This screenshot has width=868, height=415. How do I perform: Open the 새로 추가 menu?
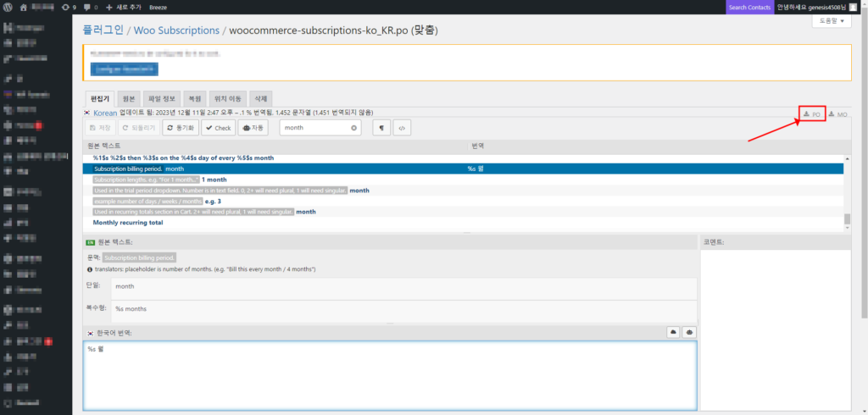tap(124, 7)
